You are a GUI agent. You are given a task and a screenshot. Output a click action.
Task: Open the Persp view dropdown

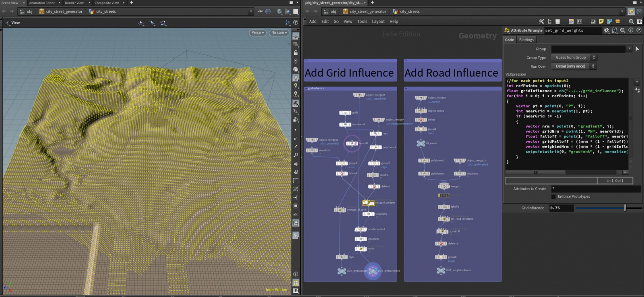point(258,33)
